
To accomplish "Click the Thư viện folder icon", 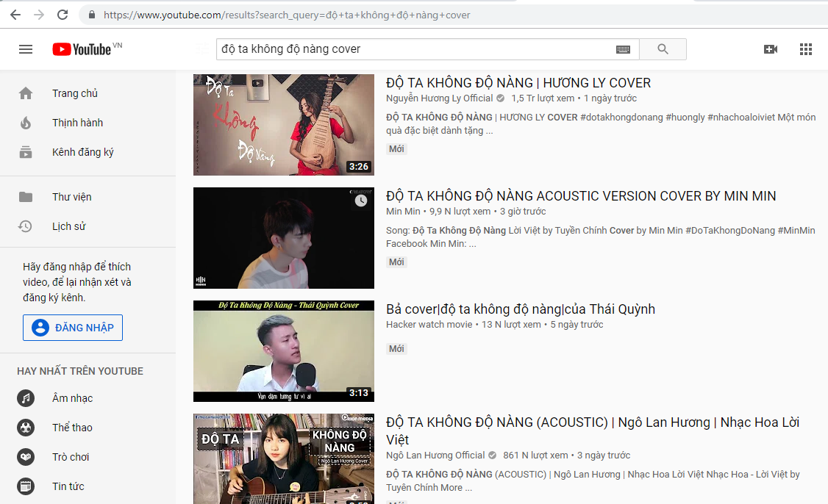I will click(25, 197).
